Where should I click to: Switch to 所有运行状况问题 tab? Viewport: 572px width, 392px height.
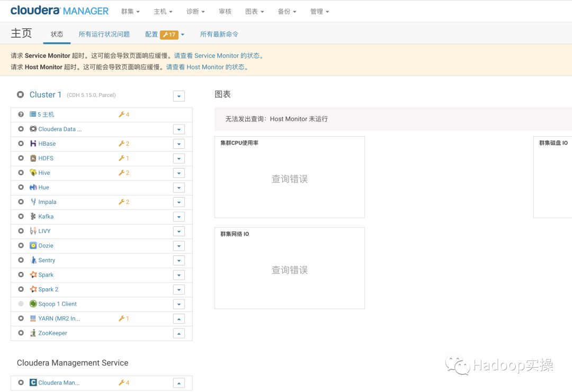tap(104, 34)
